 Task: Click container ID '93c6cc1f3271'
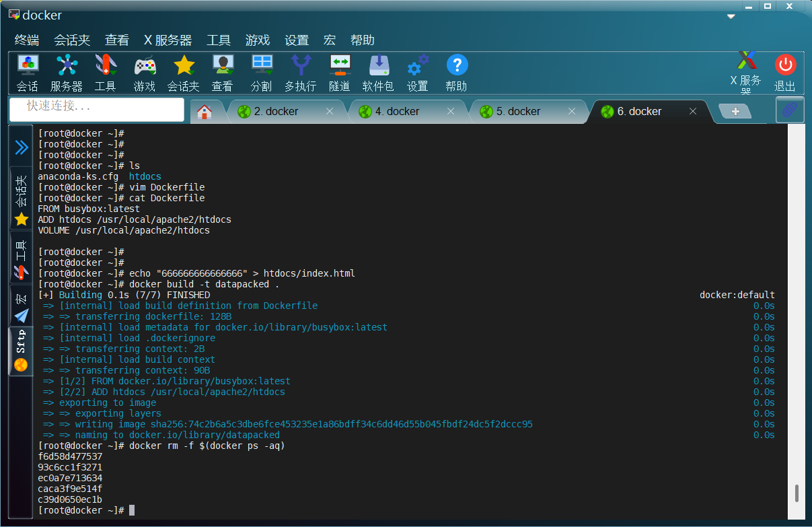(70, 467)
